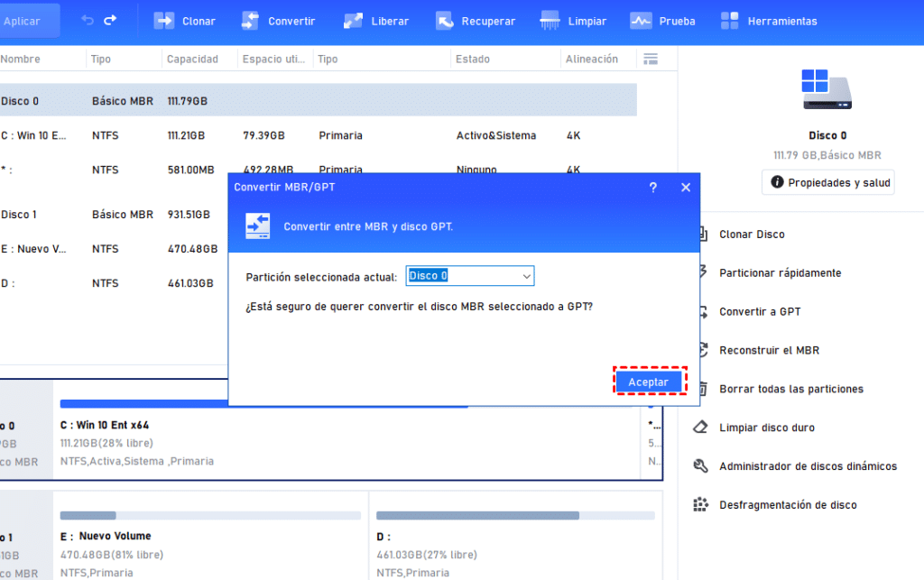
Task: Select D: partition block in disk map
Action: pos(515,537)
